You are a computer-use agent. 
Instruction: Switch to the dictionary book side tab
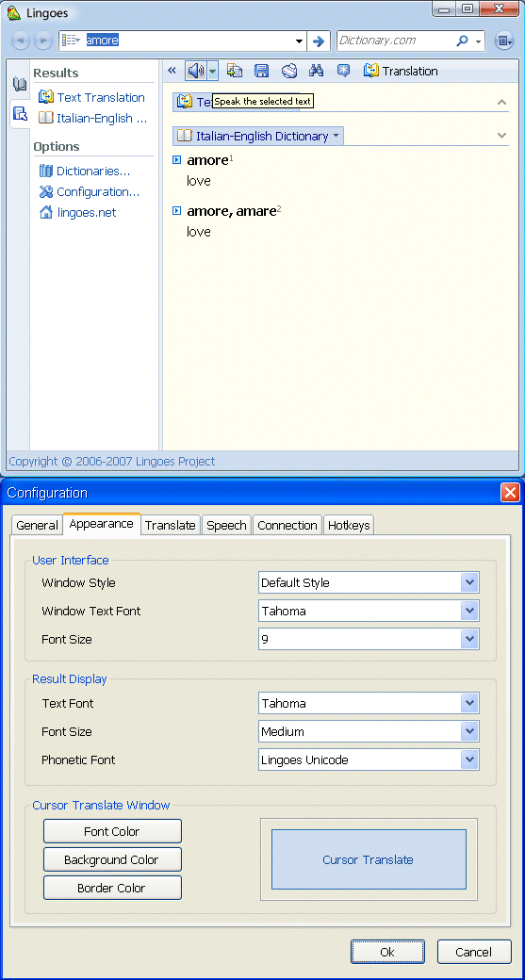tap(20, 85)
